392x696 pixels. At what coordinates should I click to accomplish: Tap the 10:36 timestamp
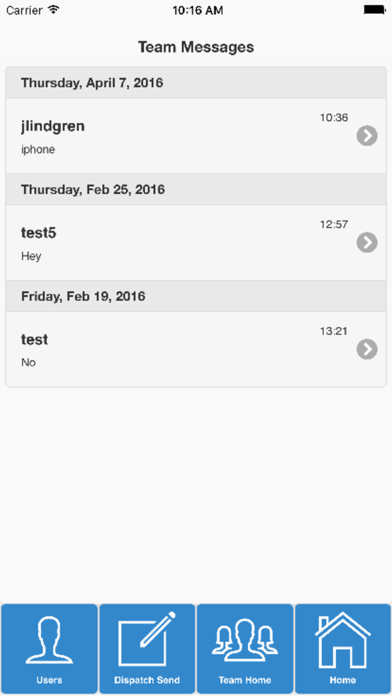334,118
